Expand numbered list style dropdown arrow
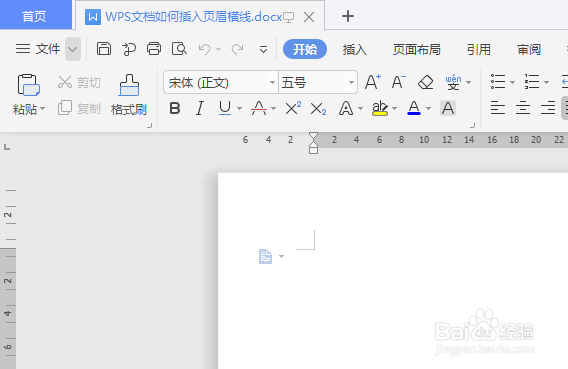This screenshot has height=369, width=568. [x=546, y=82]
